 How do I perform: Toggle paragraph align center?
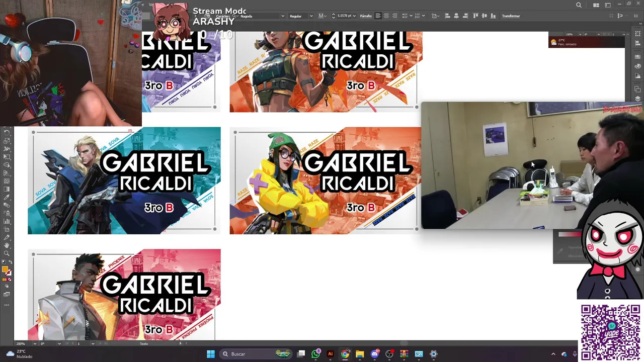pyautogui.click(x=386, y=16)
